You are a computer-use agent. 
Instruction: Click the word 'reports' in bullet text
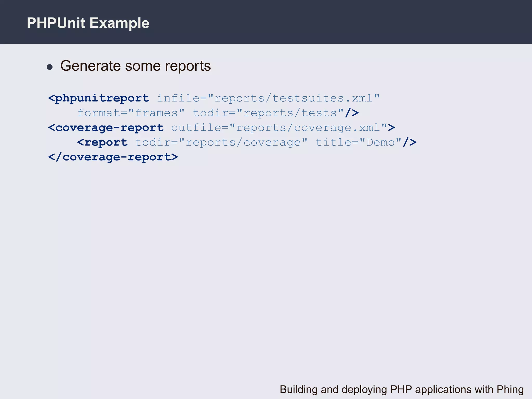coord(188,66)
